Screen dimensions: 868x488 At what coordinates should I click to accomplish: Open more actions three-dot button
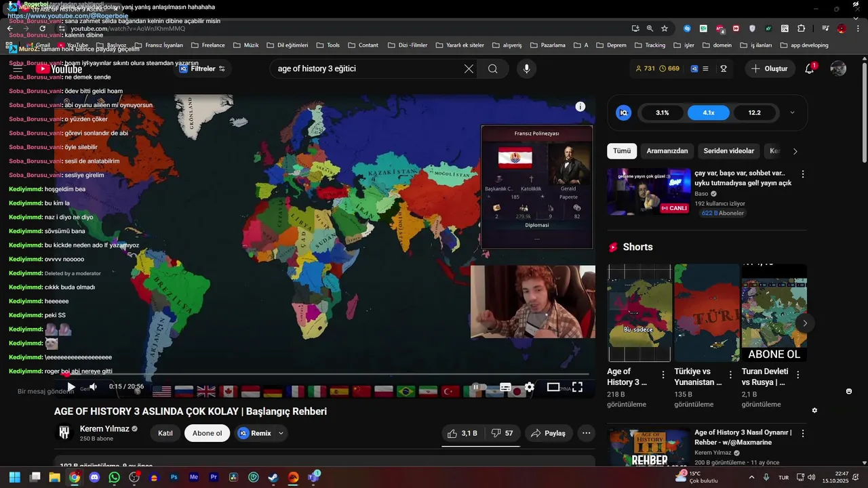point(587,433)
